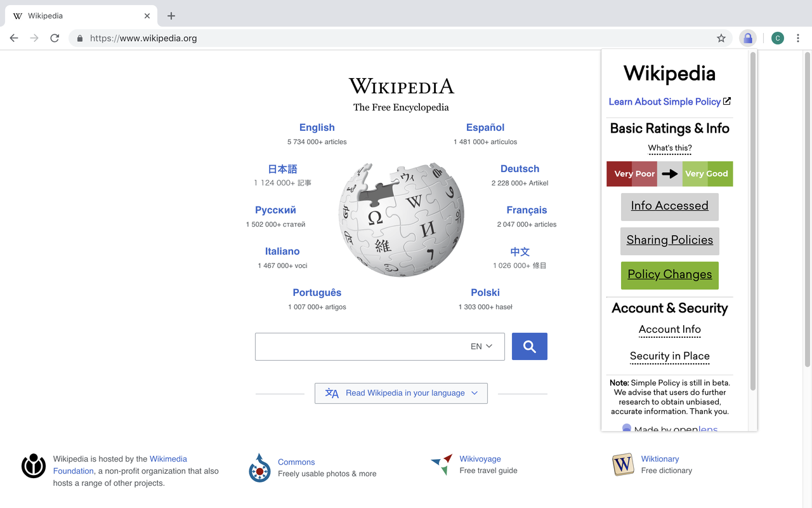Click the URL address bar
The width and height of the screenshot is (812, 508).
[x=400, y=38]
